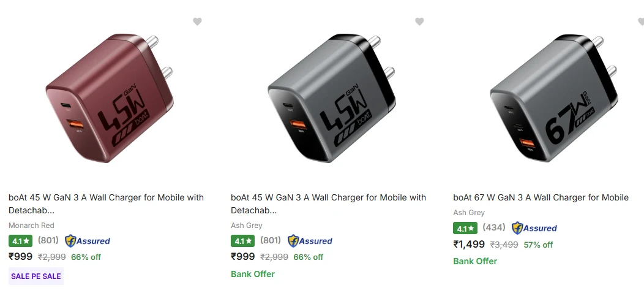
Task: Click the Assured badge on Ash Grey 45W charger
Action: click(x=310, y=241)
